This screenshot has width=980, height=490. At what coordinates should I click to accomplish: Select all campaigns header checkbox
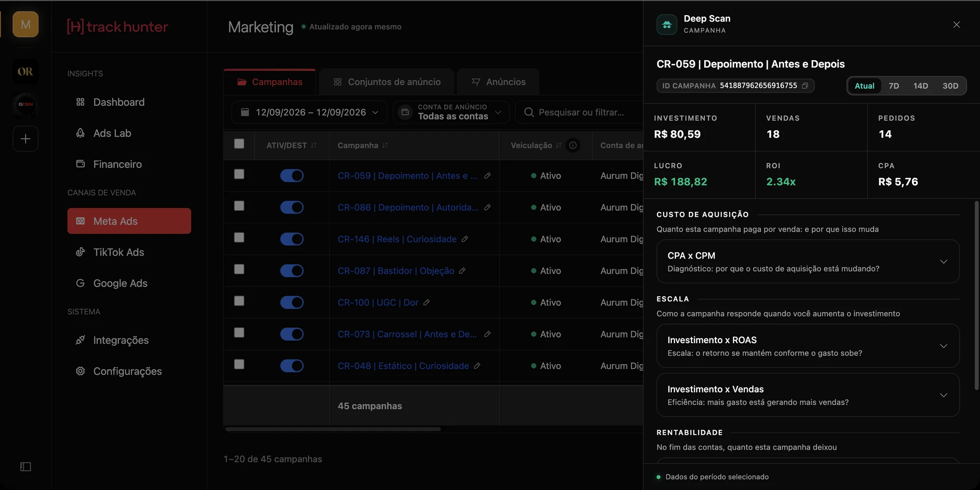click(x=239, y=143)
